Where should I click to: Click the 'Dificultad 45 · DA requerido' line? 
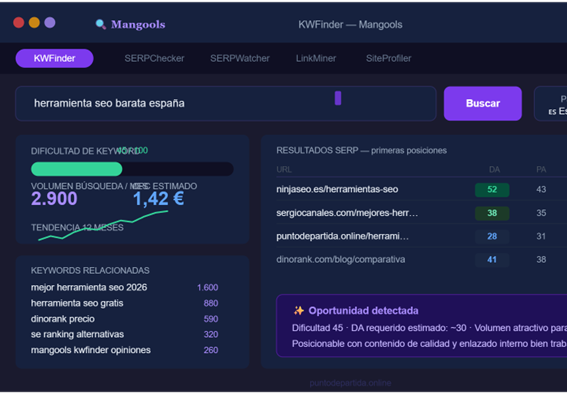429,328
